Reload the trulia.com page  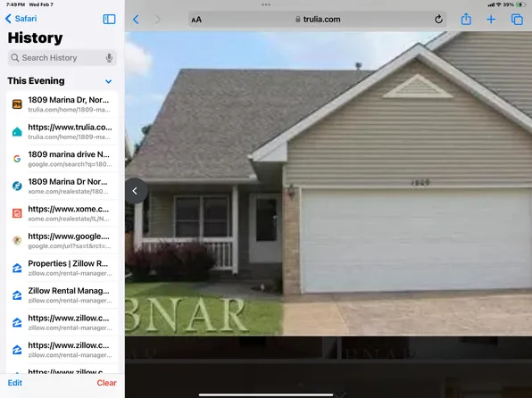point(438,20)
